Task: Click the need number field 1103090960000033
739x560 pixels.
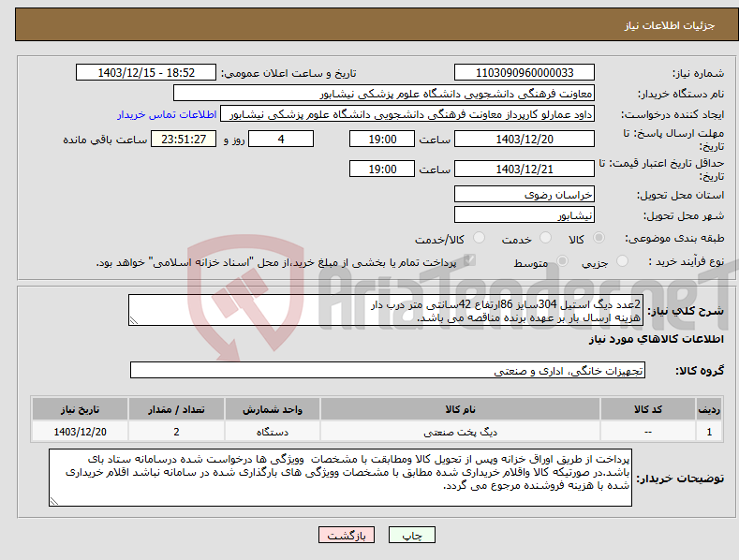Action: [x=525, y=73]
